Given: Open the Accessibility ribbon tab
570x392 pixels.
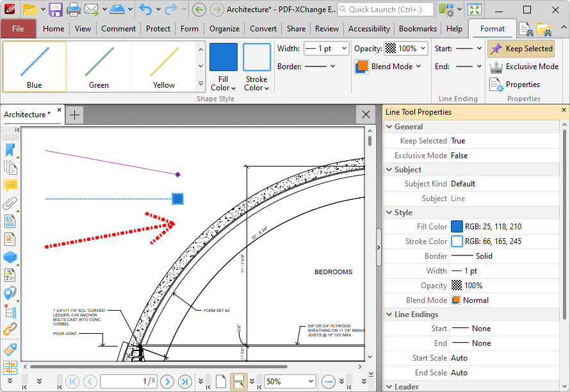Looking at the screenshot, I should (369, 29).
